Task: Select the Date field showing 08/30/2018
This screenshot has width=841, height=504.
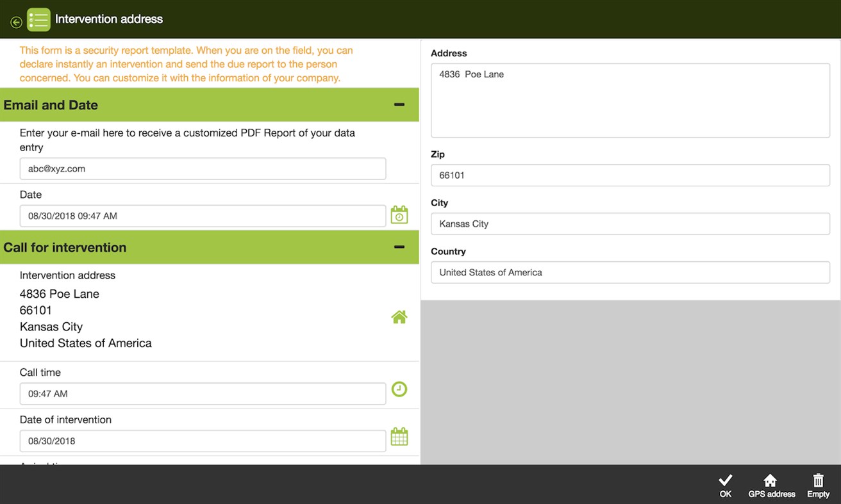Action: pos(203,216)
